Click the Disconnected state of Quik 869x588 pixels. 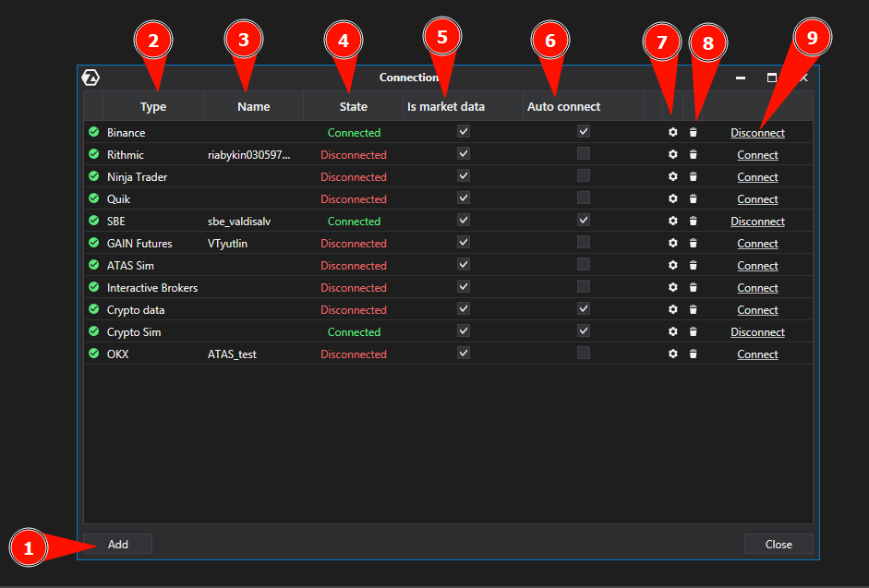(x=354, y=199)
